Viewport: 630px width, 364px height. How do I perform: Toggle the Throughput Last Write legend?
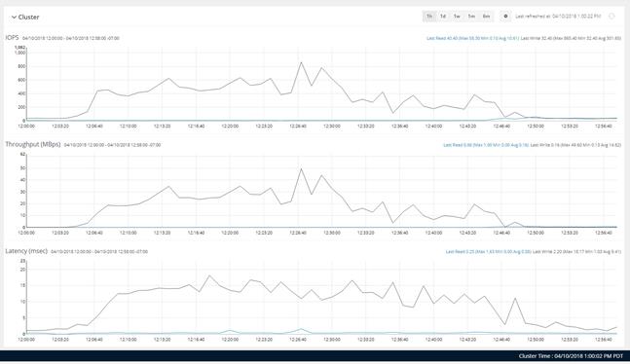pos(575,145)
